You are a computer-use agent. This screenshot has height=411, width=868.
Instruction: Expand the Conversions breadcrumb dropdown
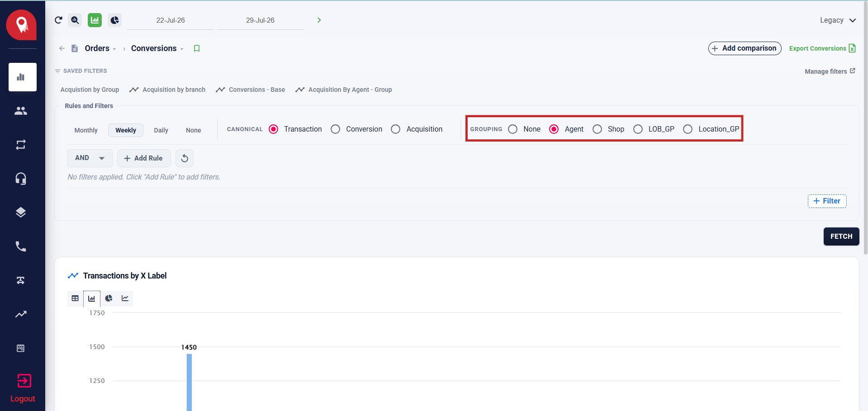click(x=182, y=49)
